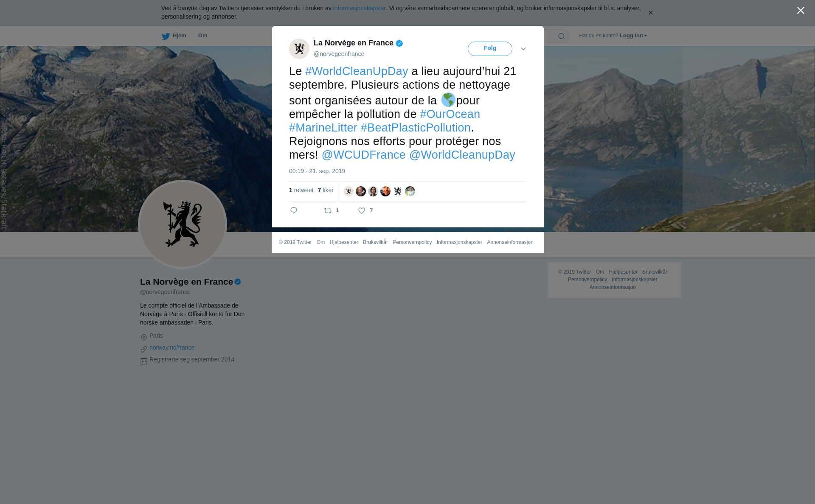Open the first liker's avatar thumbnail

tap(348, 191)
